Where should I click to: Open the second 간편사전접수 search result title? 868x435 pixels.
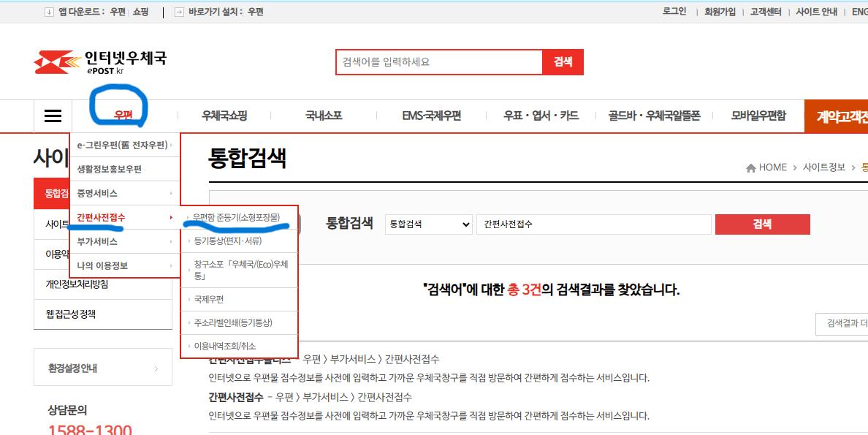coord(235,397)
